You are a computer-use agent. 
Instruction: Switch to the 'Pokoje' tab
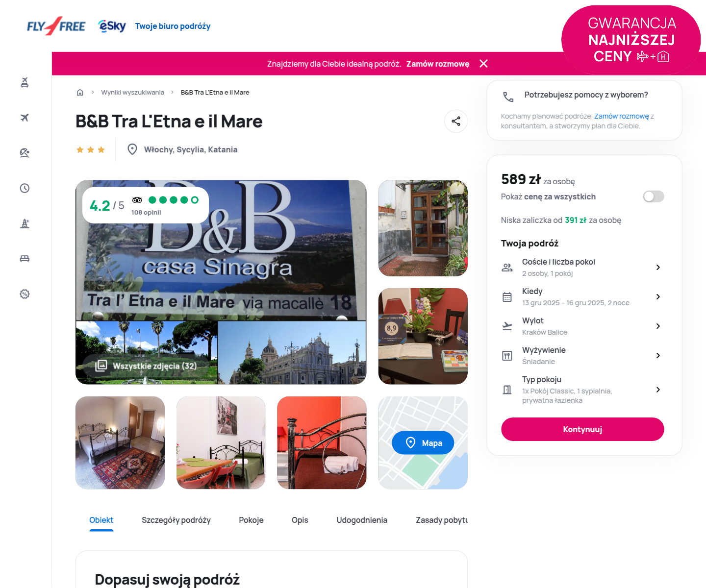click(251, 520)
